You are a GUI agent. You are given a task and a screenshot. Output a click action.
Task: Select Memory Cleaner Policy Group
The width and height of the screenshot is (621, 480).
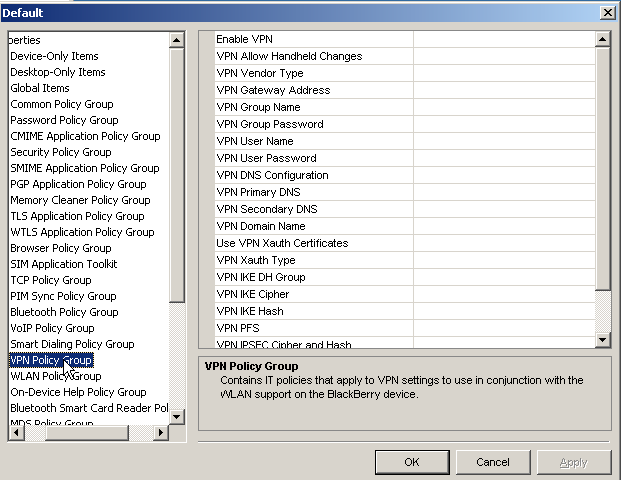tap(80, 200)
